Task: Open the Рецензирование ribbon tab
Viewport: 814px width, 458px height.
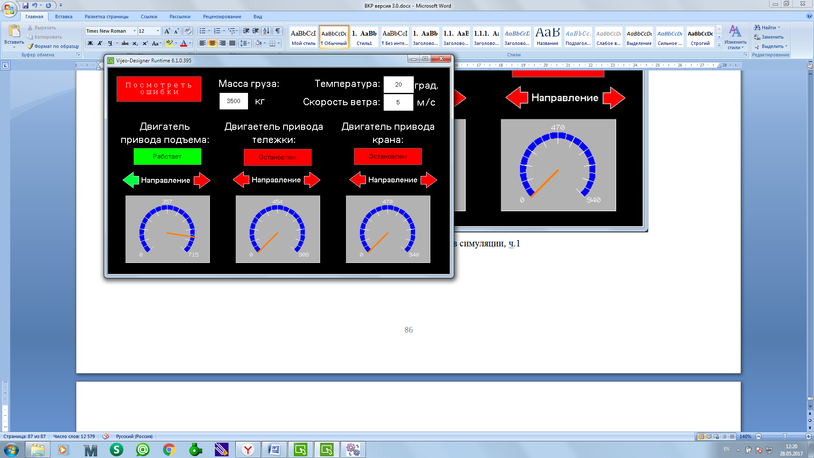Action: coord(222,17)
